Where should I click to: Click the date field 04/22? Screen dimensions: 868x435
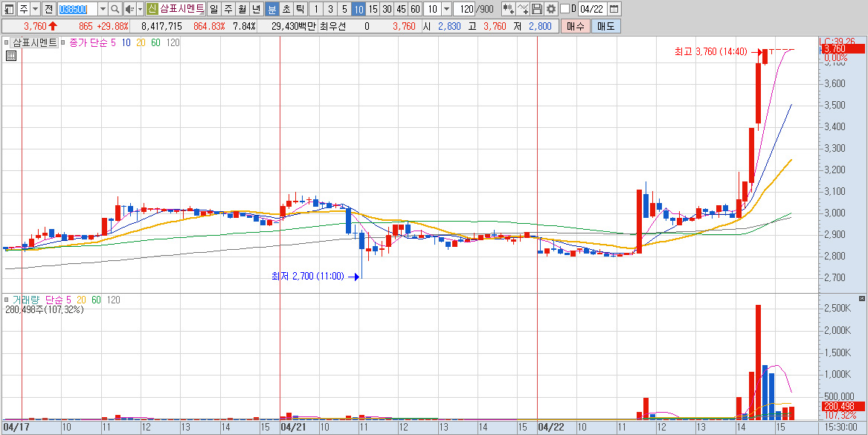[592, 9]
